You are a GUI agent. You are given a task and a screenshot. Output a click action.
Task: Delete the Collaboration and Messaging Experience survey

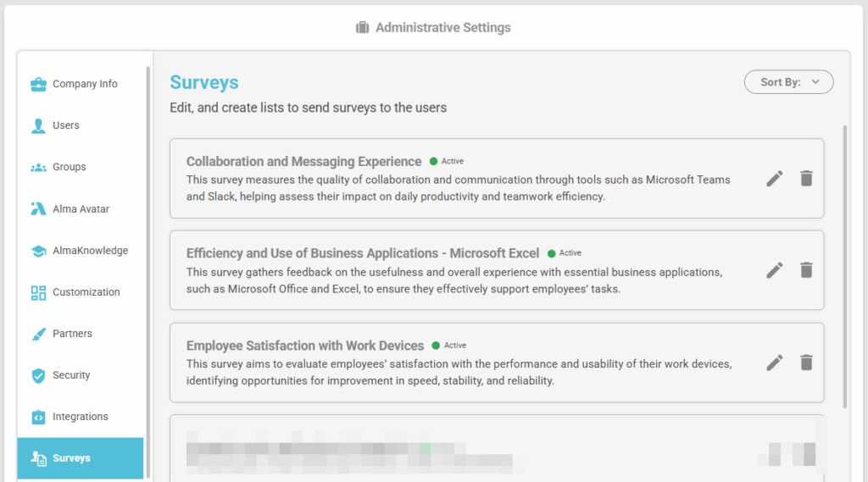[806, 178]
